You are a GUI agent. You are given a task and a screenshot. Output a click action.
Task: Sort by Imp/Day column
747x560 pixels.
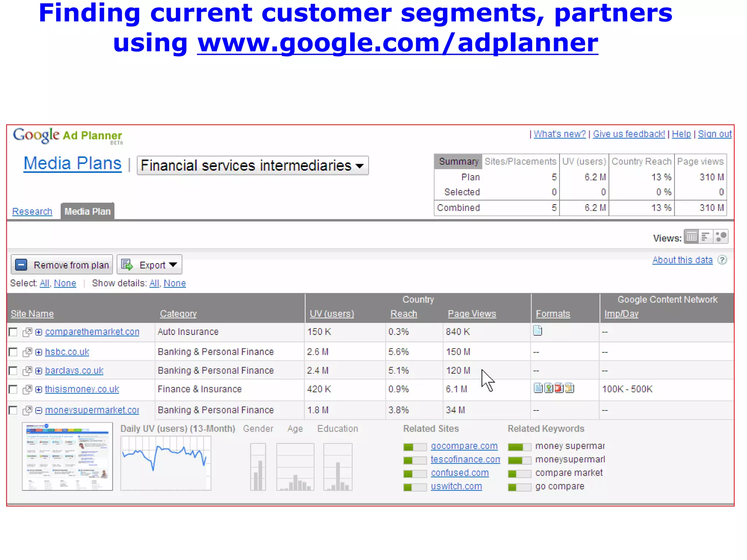pyautogui.click(x=622, y=314)
